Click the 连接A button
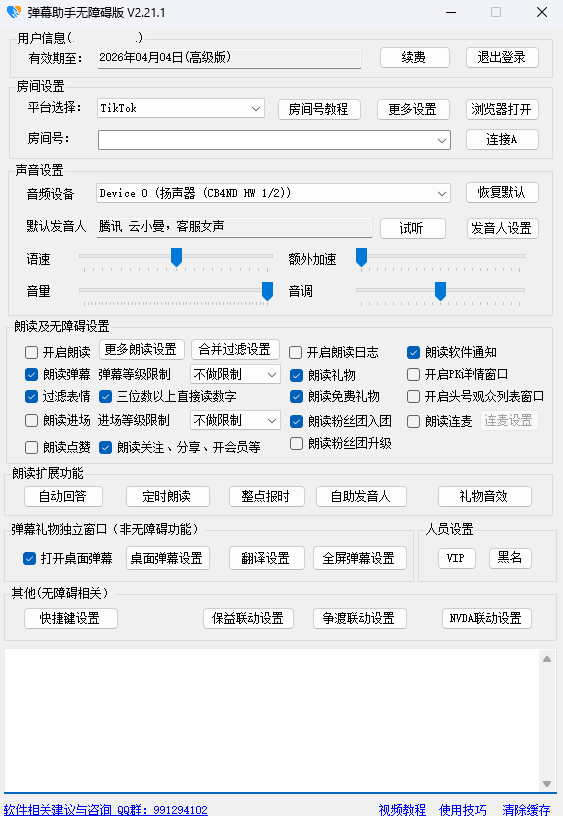This screenshot has height=816, width=563. (x=502, y=139)
